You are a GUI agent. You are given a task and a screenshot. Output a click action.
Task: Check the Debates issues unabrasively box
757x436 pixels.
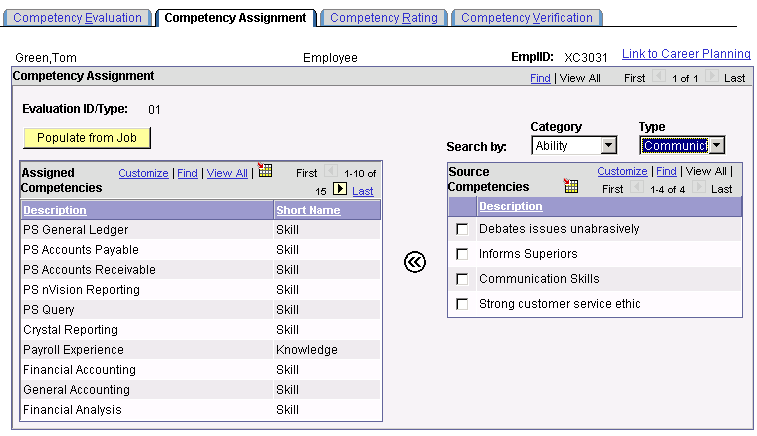coord(462,229)
